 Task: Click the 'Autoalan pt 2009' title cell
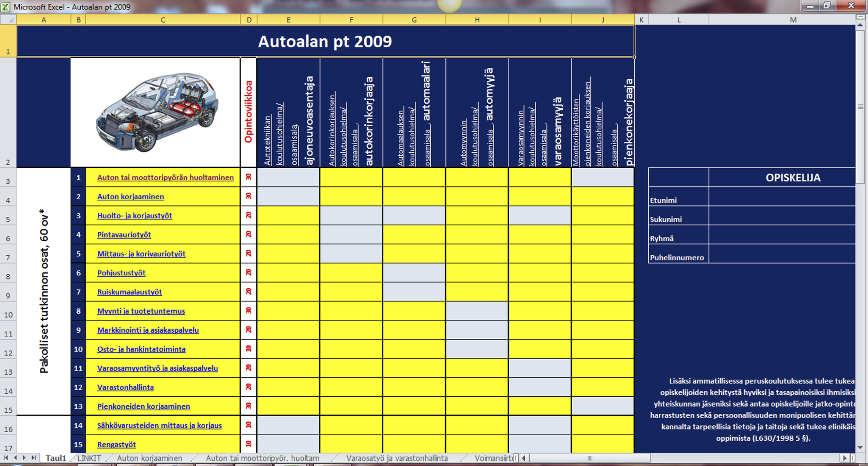tap(325, 41)
